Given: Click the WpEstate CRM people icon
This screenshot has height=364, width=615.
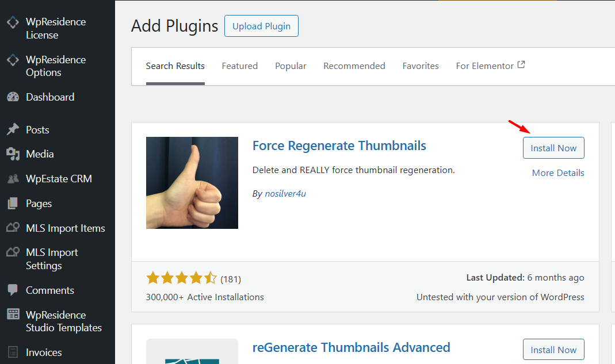Looking at the screenshot, I should pos(13,179).
